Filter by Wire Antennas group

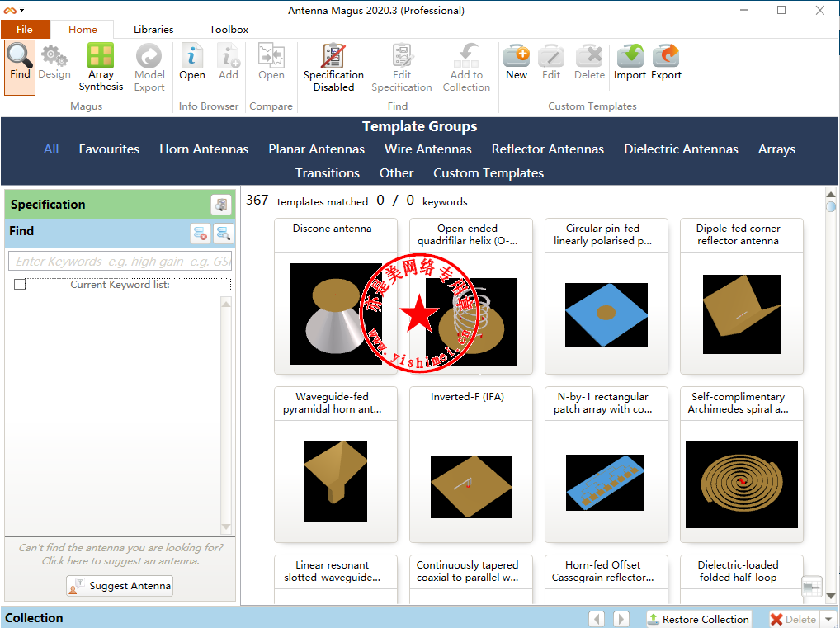point(427,149)
